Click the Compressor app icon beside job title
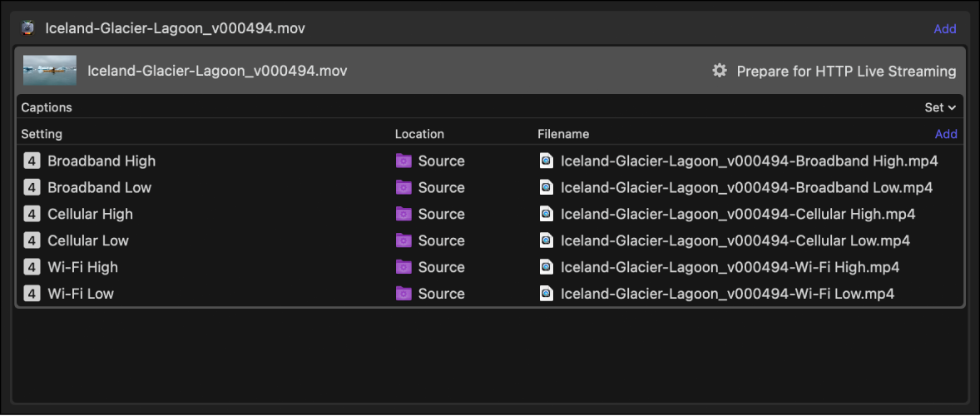 point(28,28)
